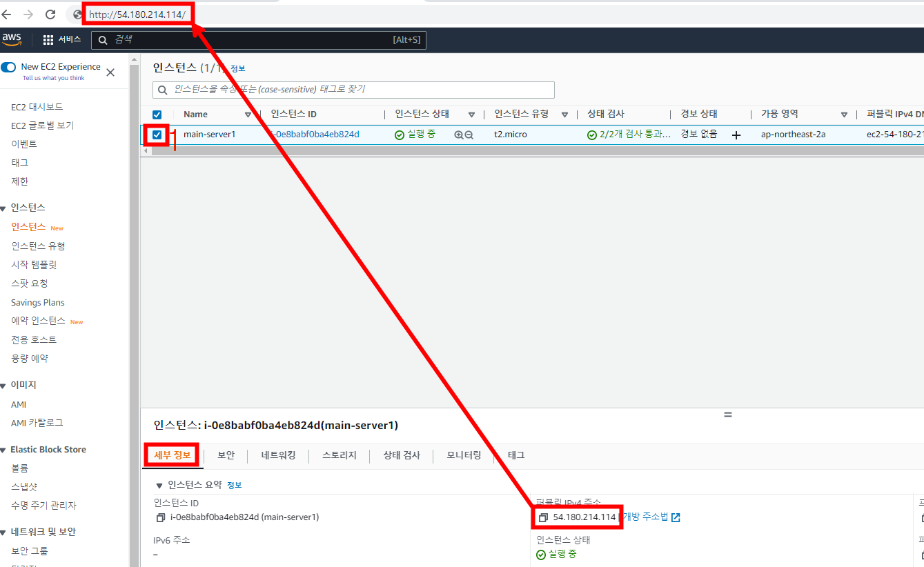Switch to the 네트워킹 tab
Image resolution: width=924 pixels, height=567 pixels.
pyautogui.click(x=279, y=455)
